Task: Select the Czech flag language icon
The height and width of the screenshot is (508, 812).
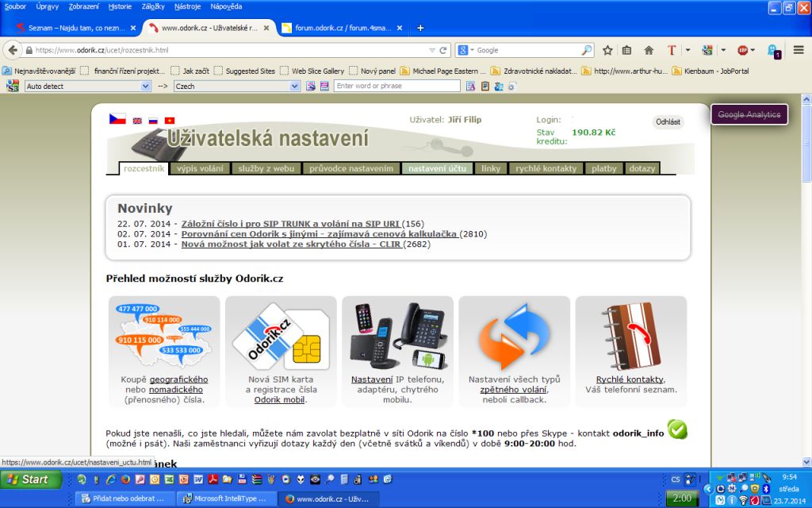Action: (x=117, y=119)
